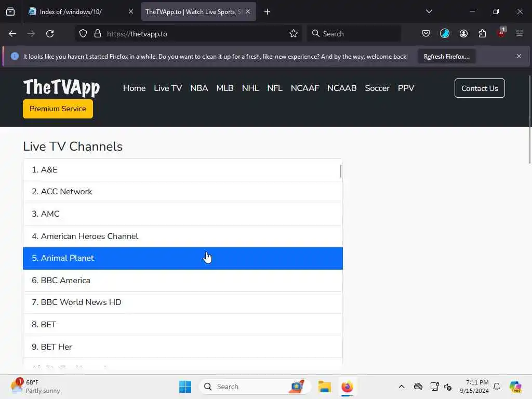This screenshot has width=532, height=399.
Task: Open weather widget showing 68°F
Action: tap(36, 387)
